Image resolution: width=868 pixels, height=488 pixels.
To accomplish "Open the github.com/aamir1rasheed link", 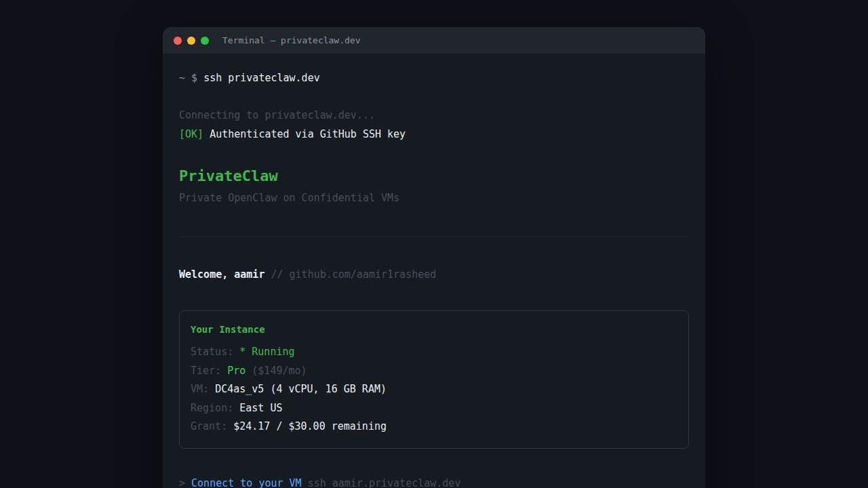I will click(363, 274).
